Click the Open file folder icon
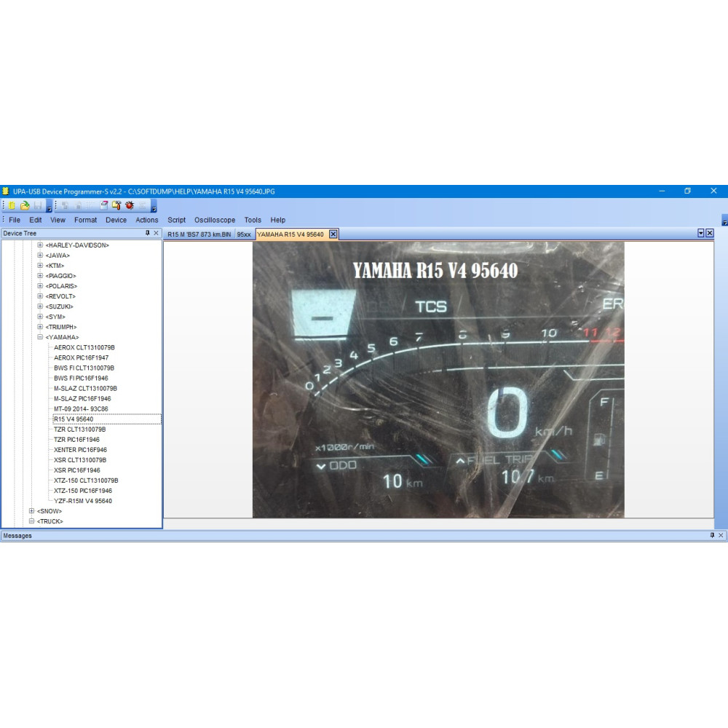Viewport: 728px width, 728px height. [25, 205]
